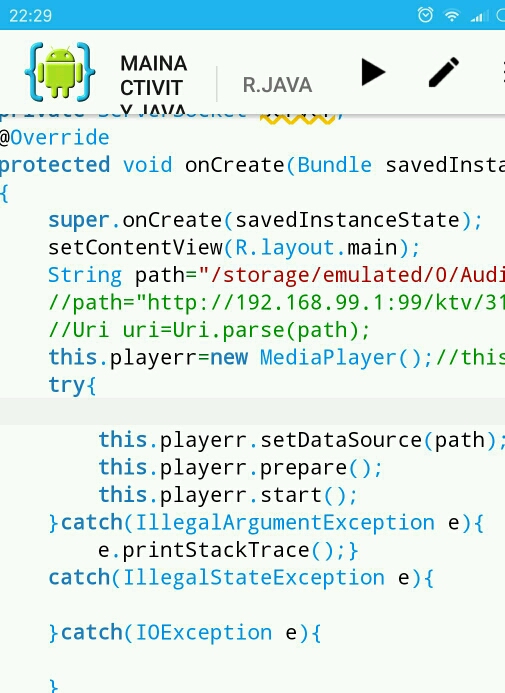Place cursor on the @Override annotation
The width and height of the screenshot is (505, 693).
tap(54, 137)
